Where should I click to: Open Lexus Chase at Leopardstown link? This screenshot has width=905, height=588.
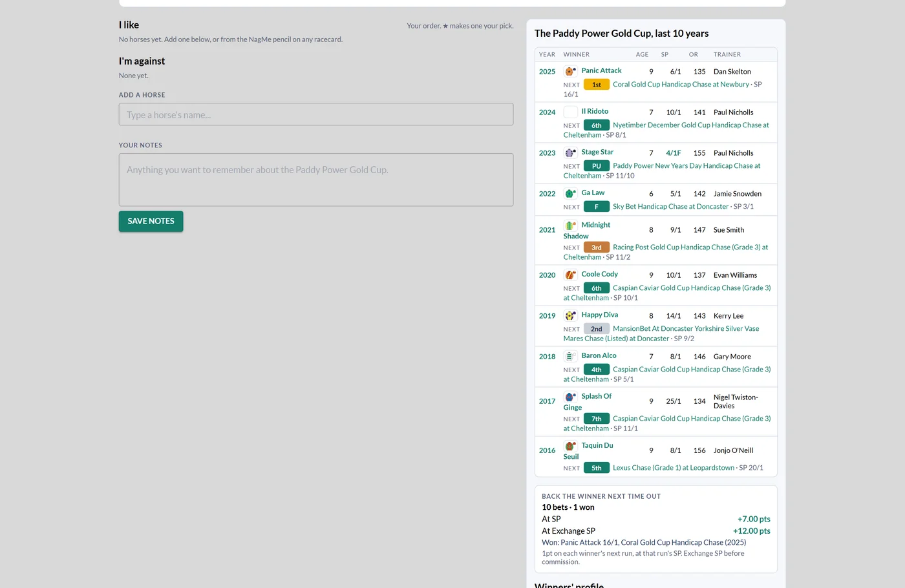point(674,467)
